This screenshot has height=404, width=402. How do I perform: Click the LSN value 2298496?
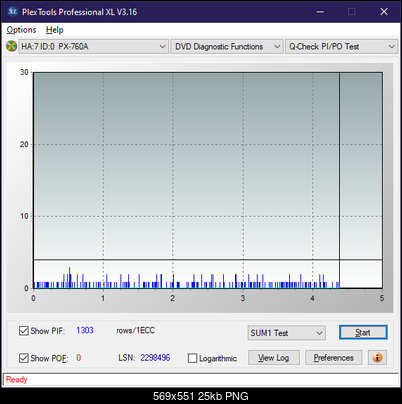[x=155, y=358]
